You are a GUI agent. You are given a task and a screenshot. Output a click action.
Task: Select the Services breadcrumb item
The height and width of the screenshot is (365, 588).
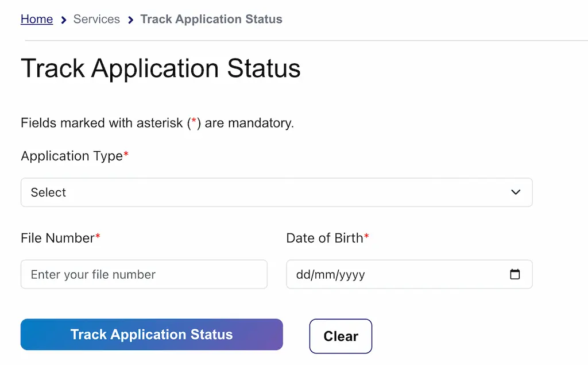point(96,19)
